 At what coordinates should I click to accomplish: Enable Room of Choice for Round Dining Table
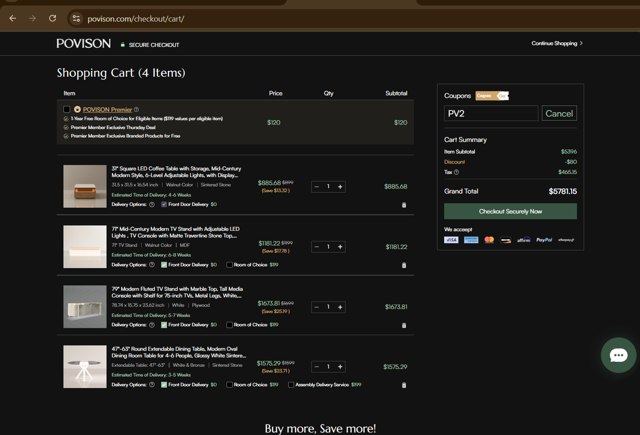[229, 384]
